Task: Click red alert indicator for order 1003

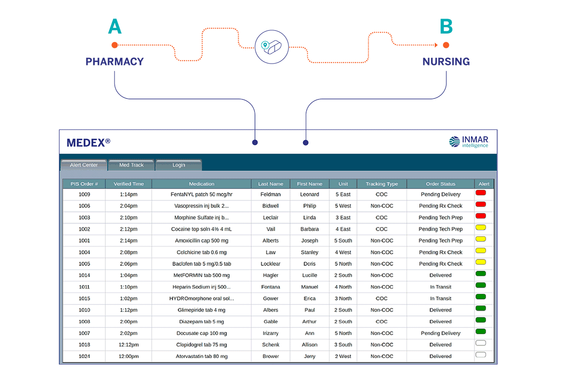Action: [481, 216]
